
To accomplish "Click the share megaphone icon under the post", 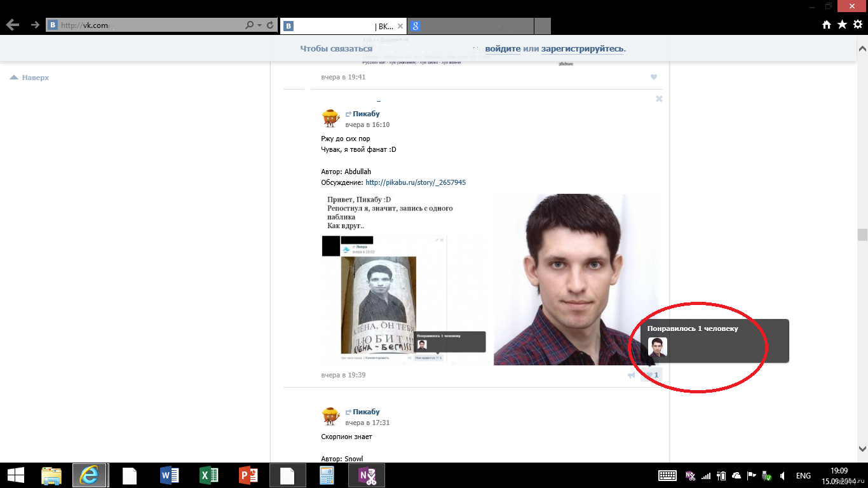I will point(631,375).
